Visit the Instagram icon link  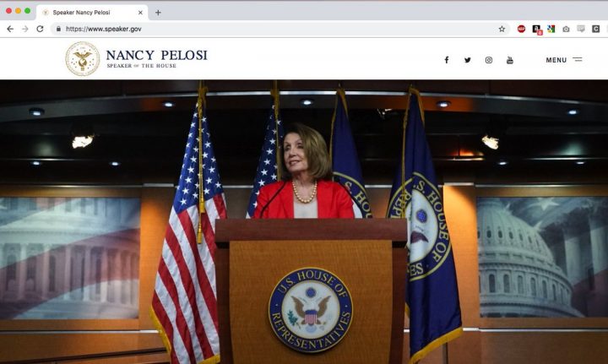click(489, 60)
